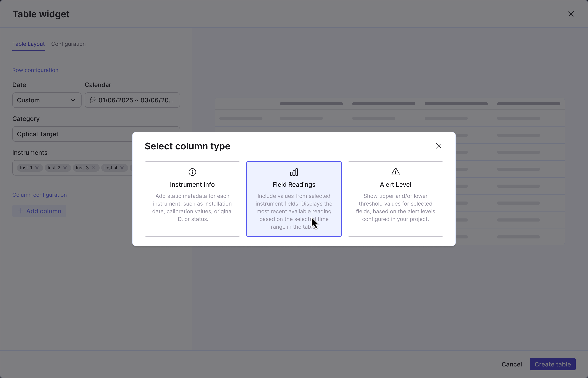The image size is (588, 378).
Task: Switch to the Configuration tab
Action: [68, 44]
